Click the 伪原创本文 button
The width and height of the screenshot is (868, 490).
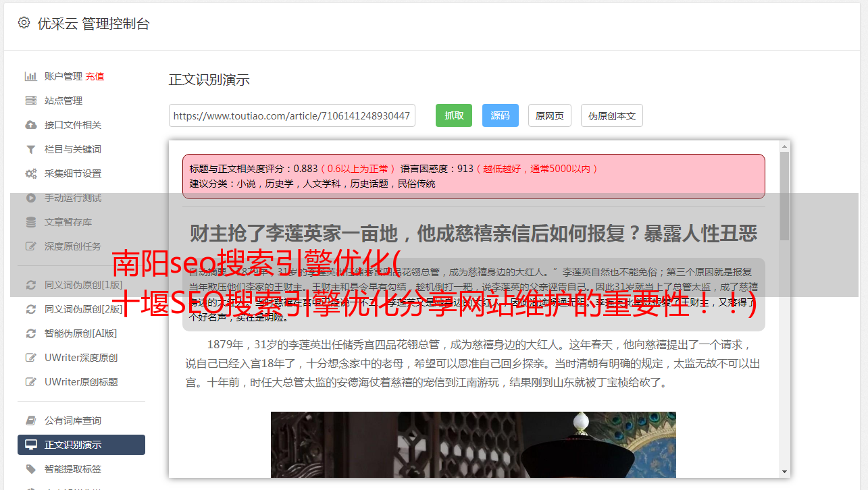pos(612,115)
